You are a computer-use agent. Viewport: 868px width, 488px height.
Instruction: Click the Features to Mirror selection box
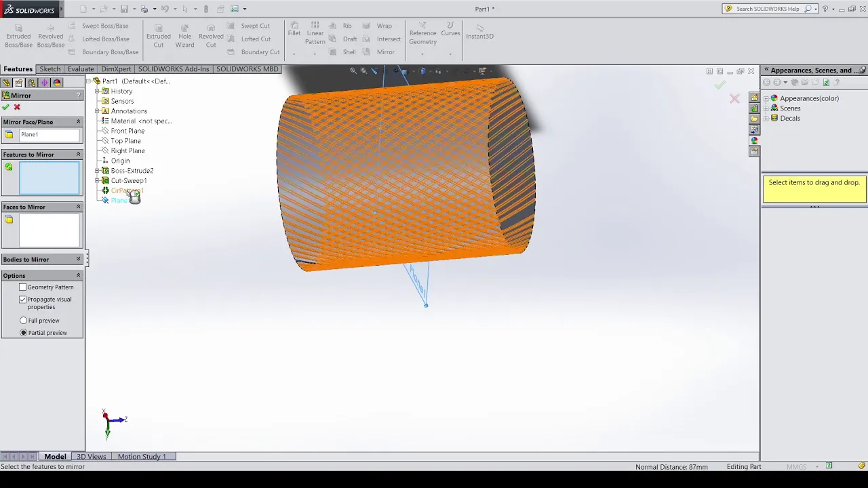click(x=49, y=178)
